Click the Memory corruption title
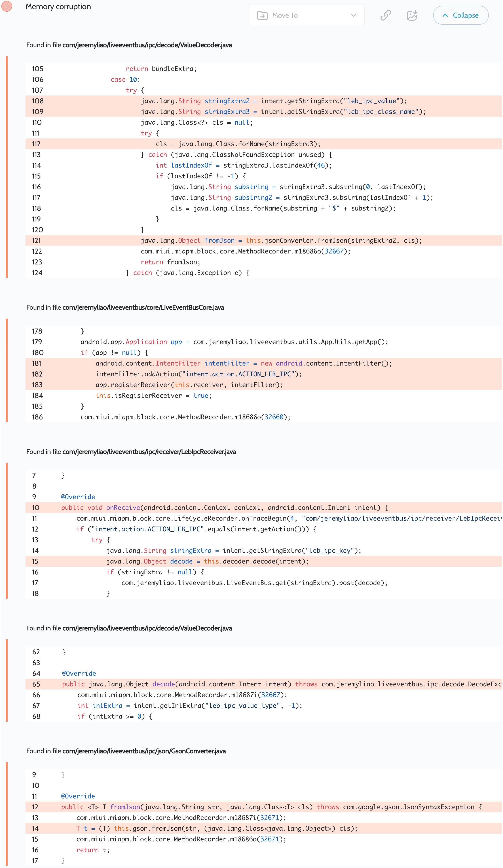The height and width of the screenshot is (868, 503). tap(58, 6)
